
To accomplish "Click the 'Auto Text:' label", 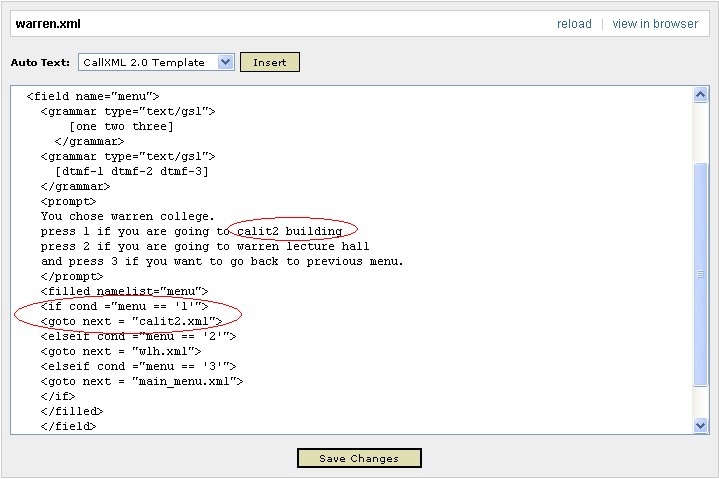I will [x=40, y=63].
